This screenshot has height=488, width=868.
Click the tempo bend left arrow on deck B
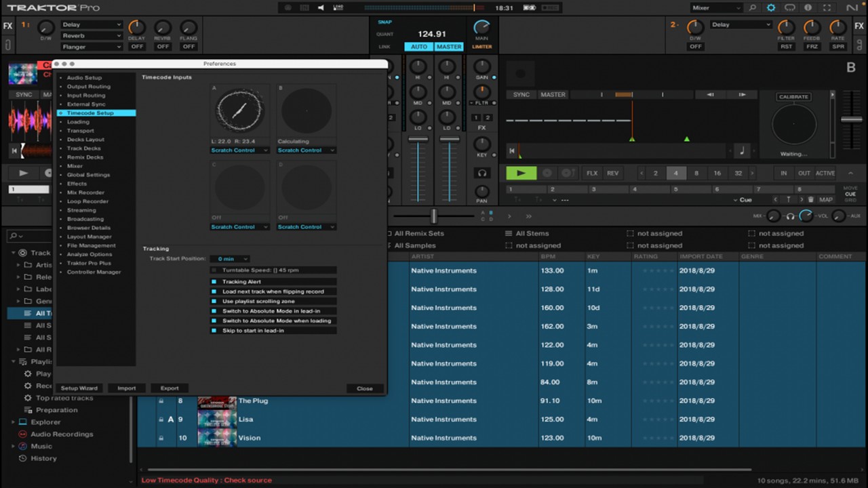pos(710,95)
